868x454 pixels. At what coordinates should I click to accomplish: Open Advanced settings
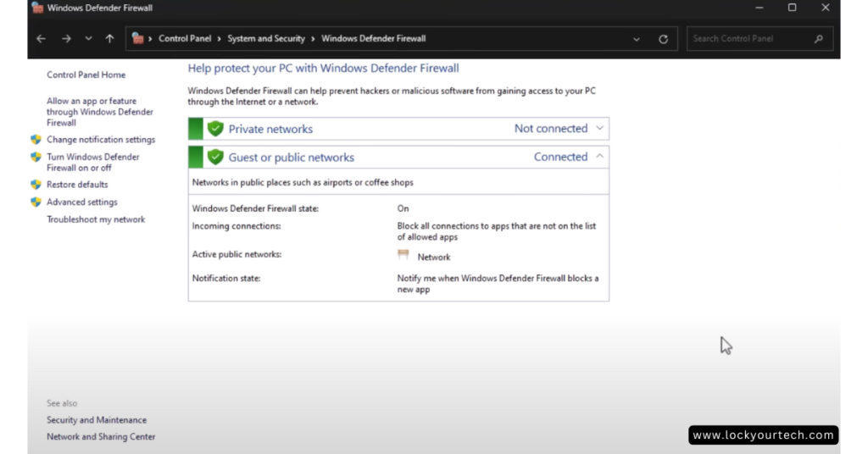pyautogui.click(x=82, y=202)
